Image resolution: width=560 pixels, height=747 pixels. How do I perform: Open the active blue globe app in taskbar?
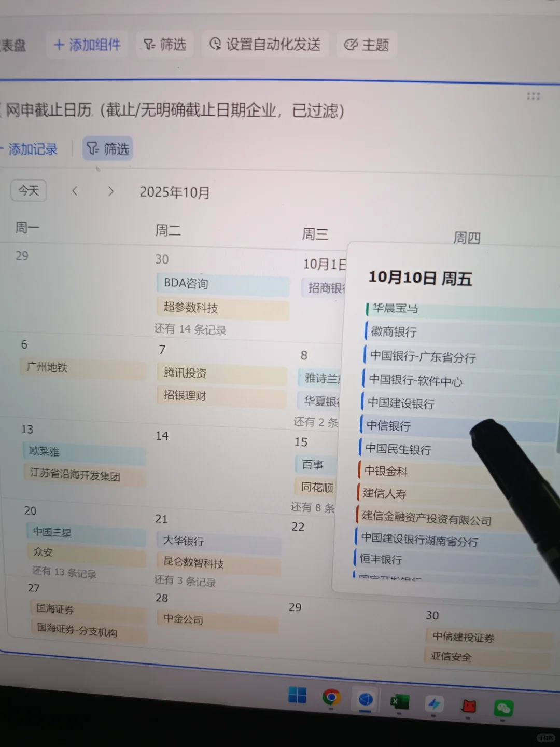[x=366, y=700]
